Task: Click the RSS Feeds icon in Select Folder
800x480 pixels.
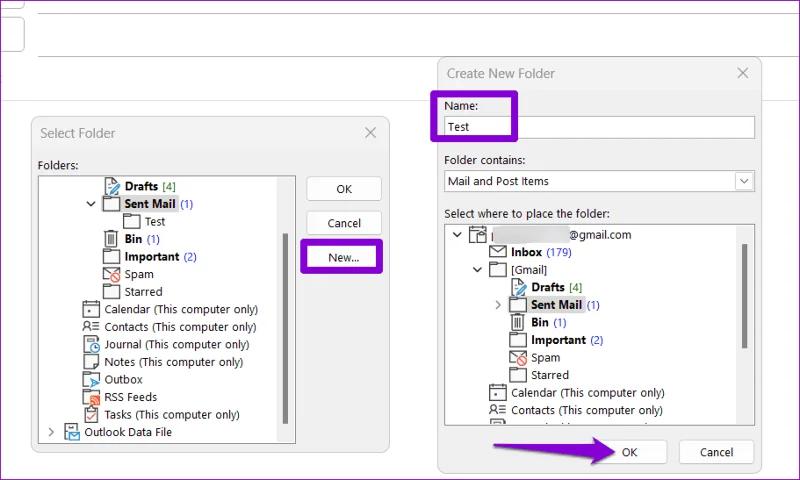Action: 91,397
